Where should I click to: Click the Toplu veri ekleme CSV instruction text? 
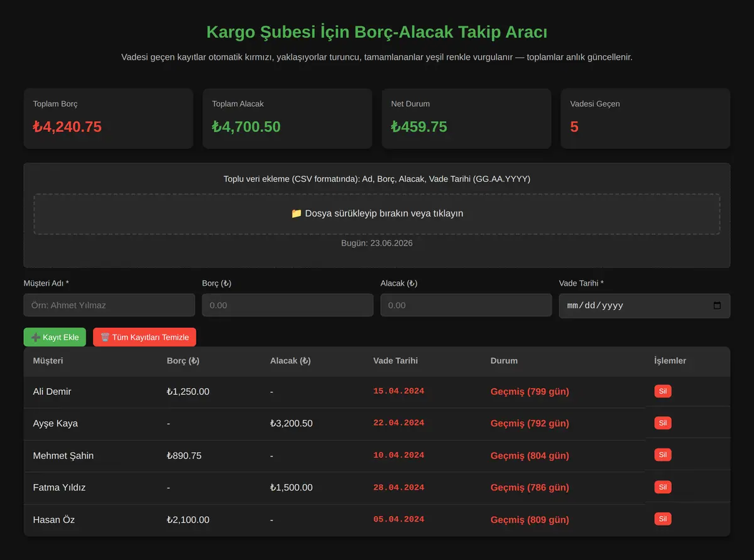(377, 179)
